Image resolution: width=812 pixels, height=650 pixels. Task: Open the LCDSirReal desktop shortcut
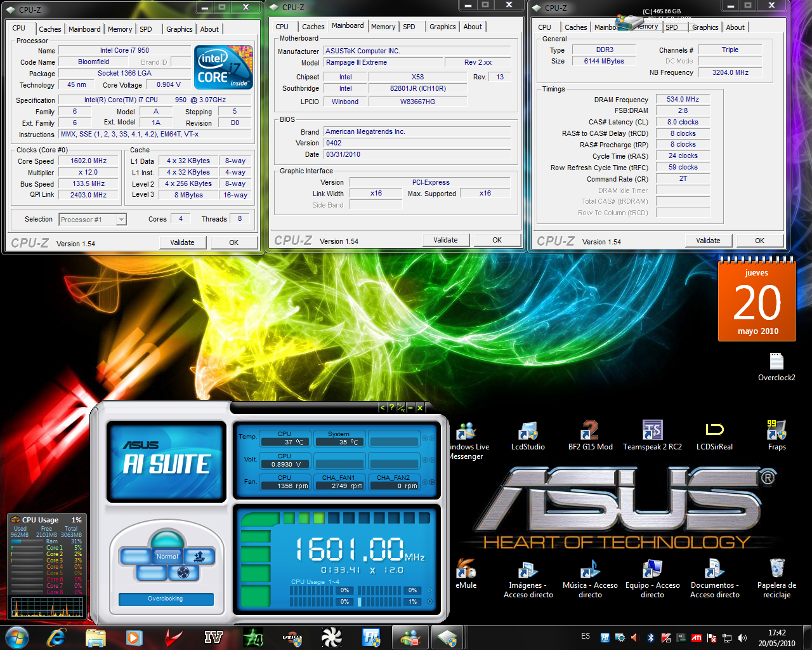pos(714,432)
